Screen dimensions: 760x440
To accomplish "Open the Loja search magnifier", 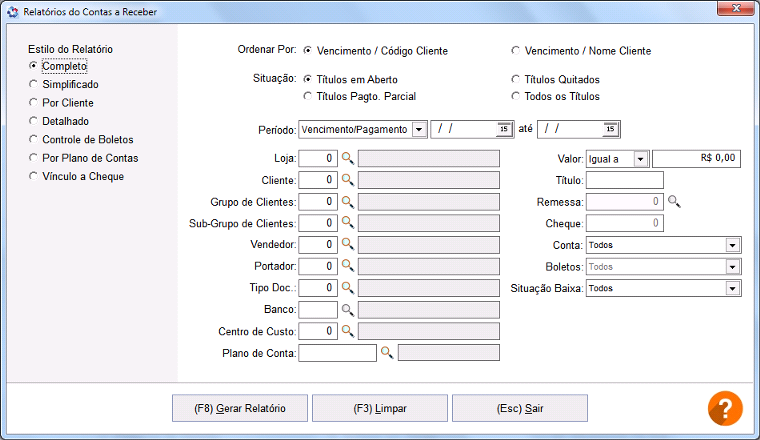I will pyautogui.click(x=348, y=158).
